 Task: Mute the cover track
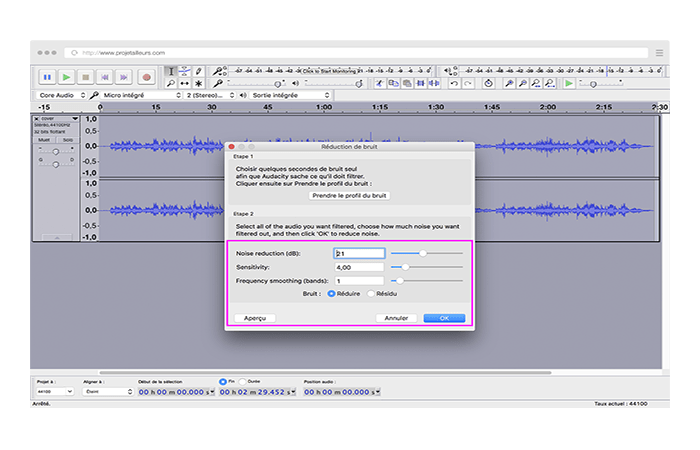tap(44, 140)
